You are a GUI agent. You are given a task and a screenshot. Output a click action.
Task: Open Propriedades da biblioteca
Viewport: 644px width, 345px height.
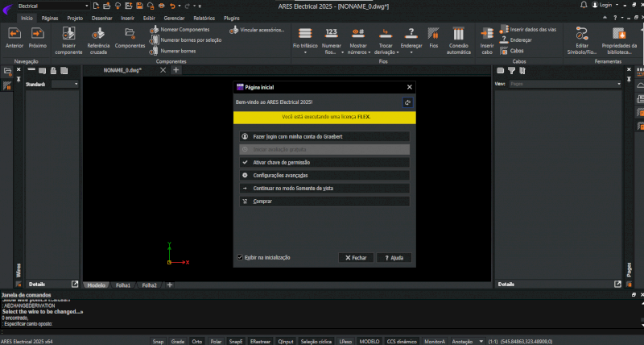[x=619, y=40]
